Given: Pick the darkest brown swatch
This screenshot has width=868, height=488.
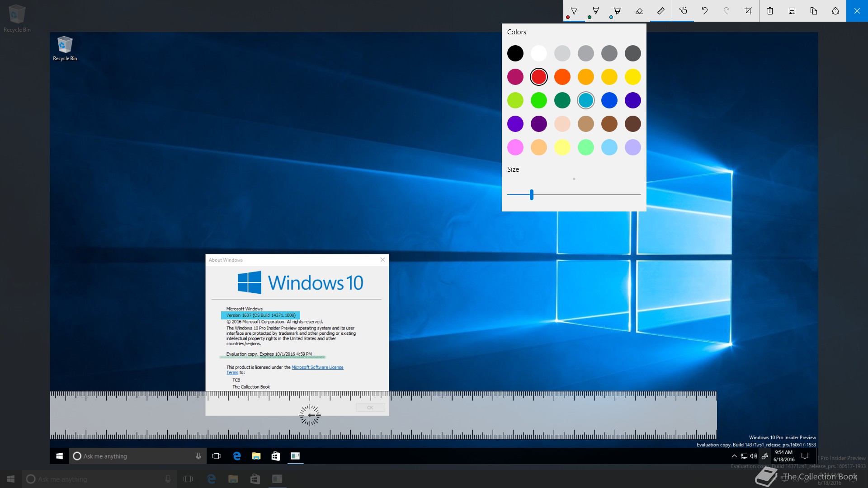Looking at the screenshot, I should pos(633,124).
